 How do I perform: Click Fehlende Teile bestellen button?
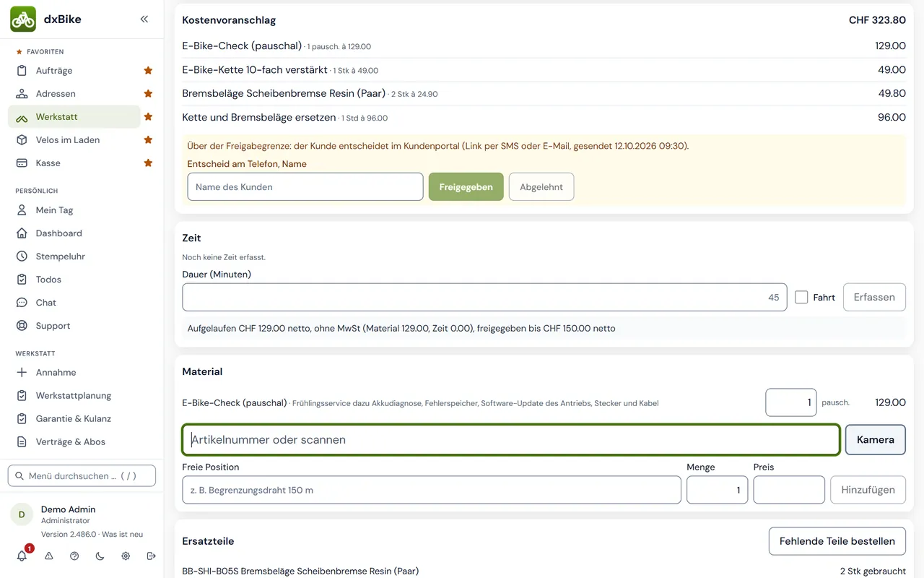[x=837, y=541]
